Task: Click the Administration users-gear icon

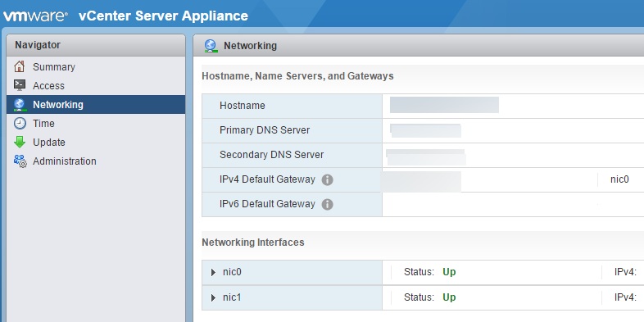Action: pos(20,161)
